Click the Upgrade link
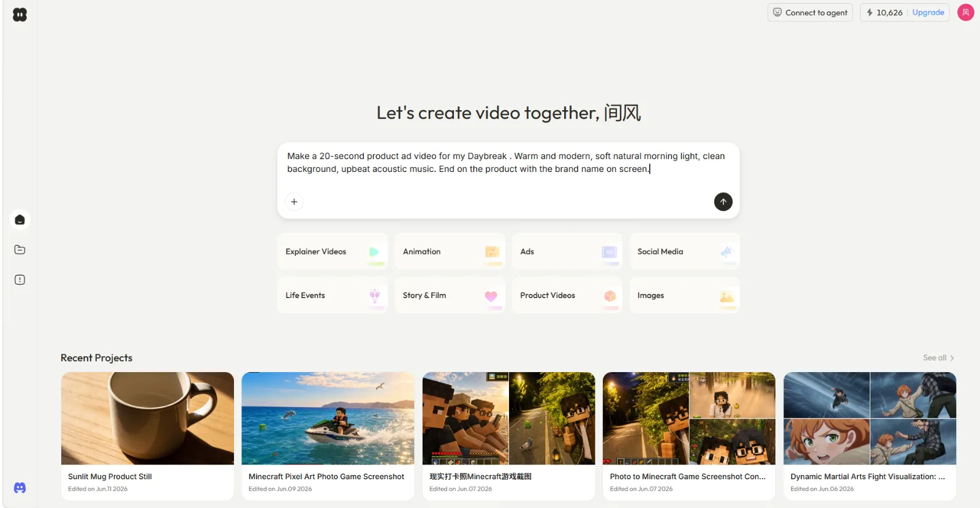This screenshot has width=980, height=508. tap(928, 12)
